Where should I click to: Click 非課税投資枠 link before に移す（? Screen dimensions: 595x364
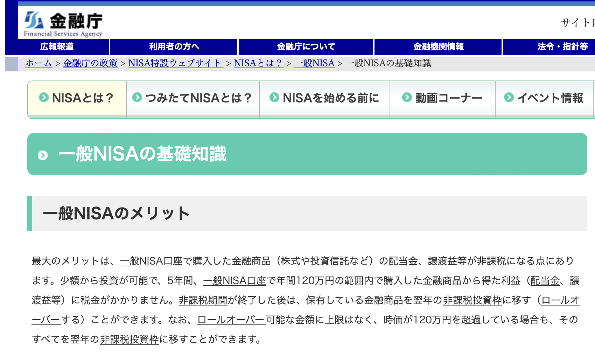point(472,300)
